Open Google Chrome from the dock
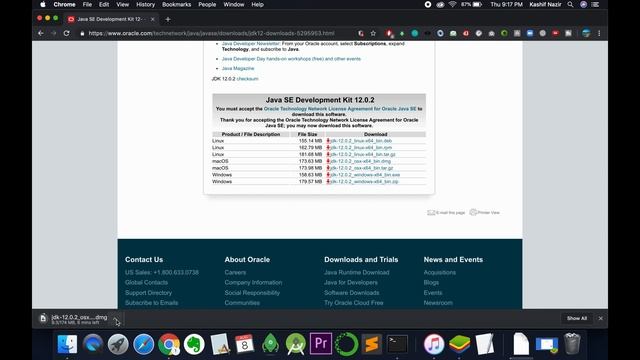The width and height of the screenshot is (640, 360). 169,344
